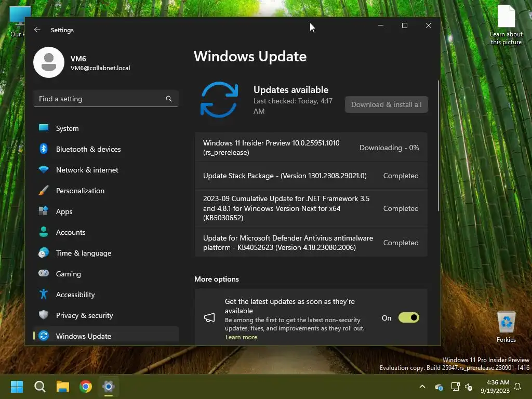Click the Last checked: Today 4:17 AM text
Viewport: 532px width, 399px height.
pos(293,106)
